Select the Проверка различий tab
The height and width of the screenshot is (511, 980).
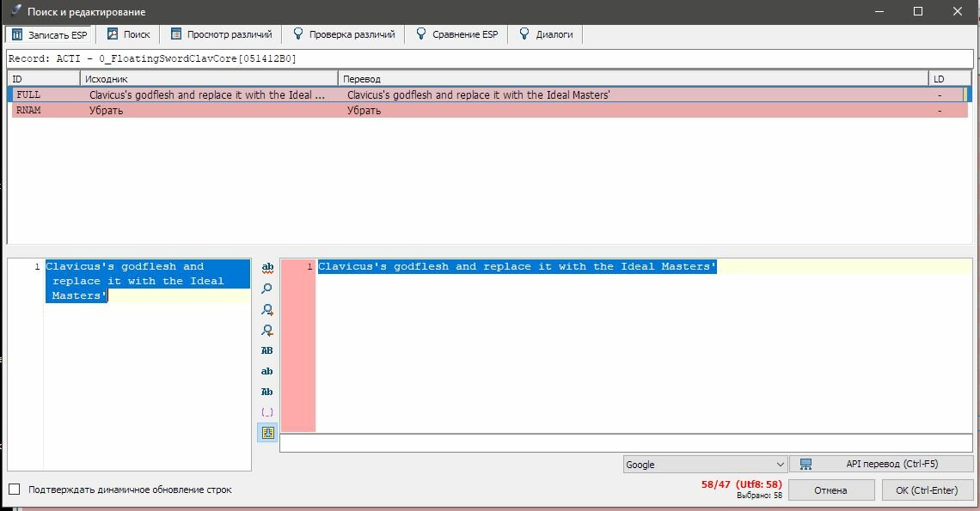click(x=344, y=34)
